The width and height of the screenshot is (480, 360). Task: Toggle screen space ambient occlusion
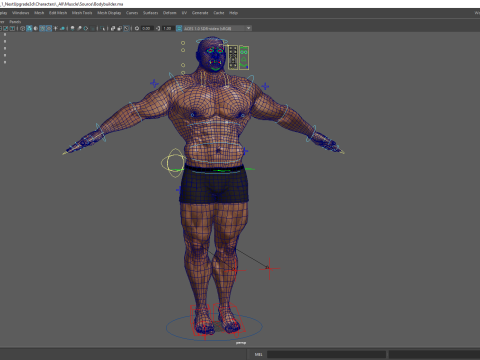point(72,28)
